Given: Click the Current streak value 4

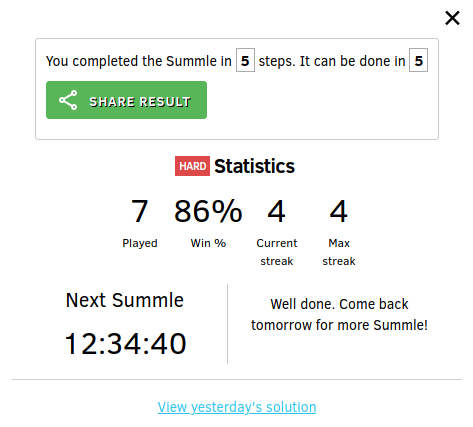Looking at the screenshot, I should (276, 211).
